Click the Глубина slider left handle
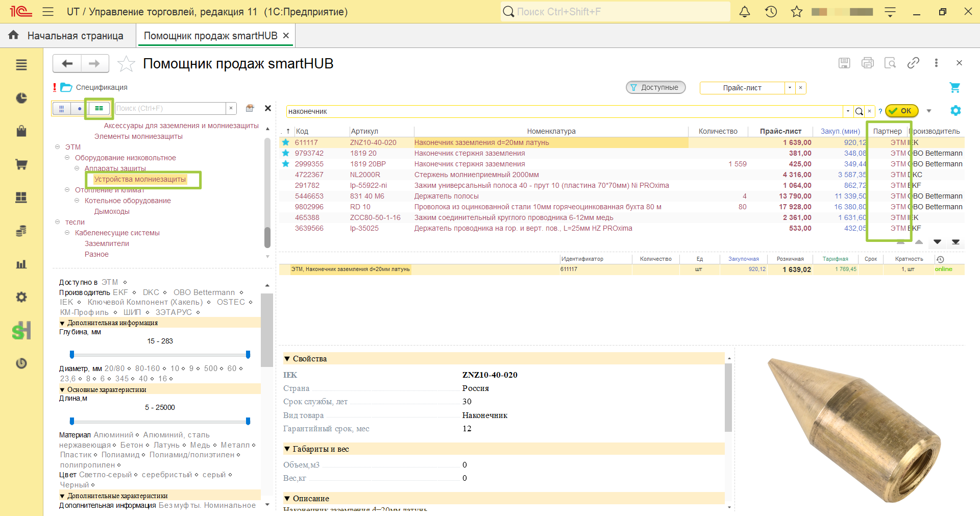The width and height of the screenshot is (980, 516). 72,354
